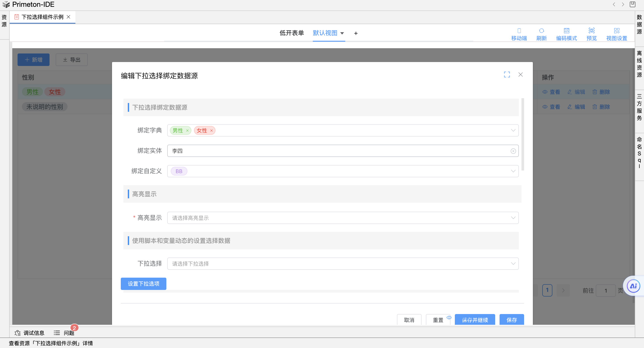Remove the 男性 tag from 绑定字典
The width and height of the screenshot is (644, 348).
click(187, 131)
